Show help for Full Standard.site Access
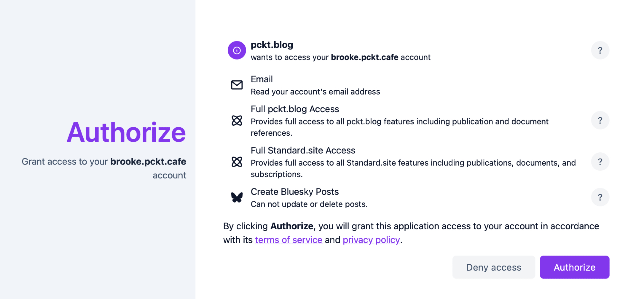 (600, 162)
